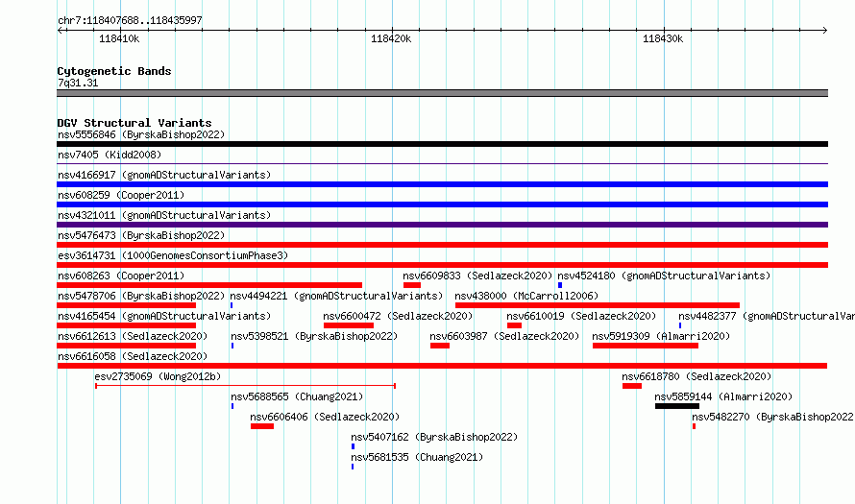
Task: Click the Cytogenetic Bands track title
Action: pos(114,71)
